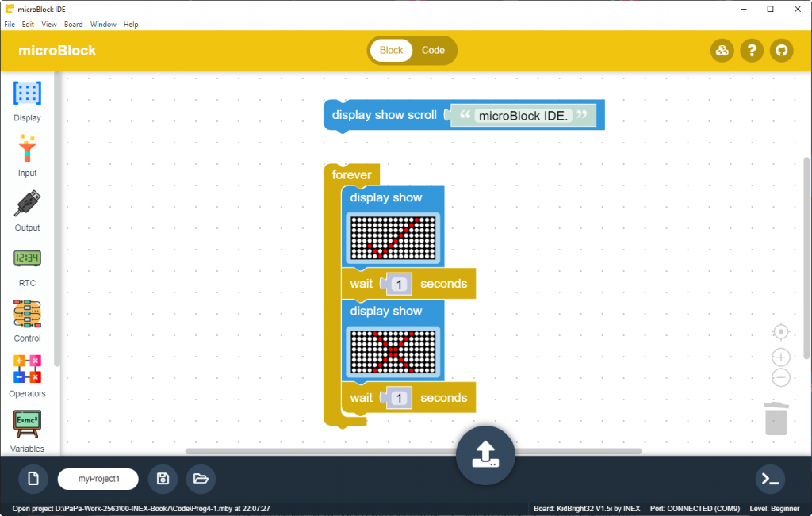Open the serial terminal console
812x516 pixels.
pyautogui.click(x=770, y=480)
